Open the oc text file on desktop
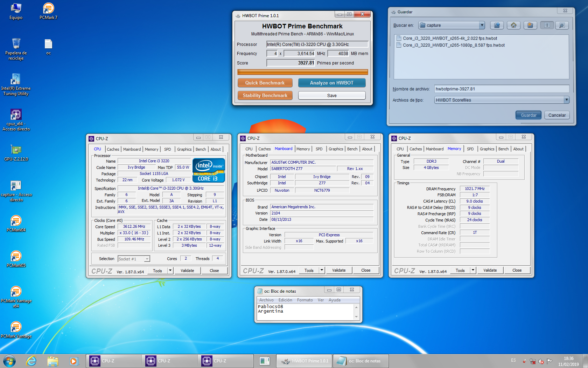This screenshot has width=588, height=368. tap(48, 47)
